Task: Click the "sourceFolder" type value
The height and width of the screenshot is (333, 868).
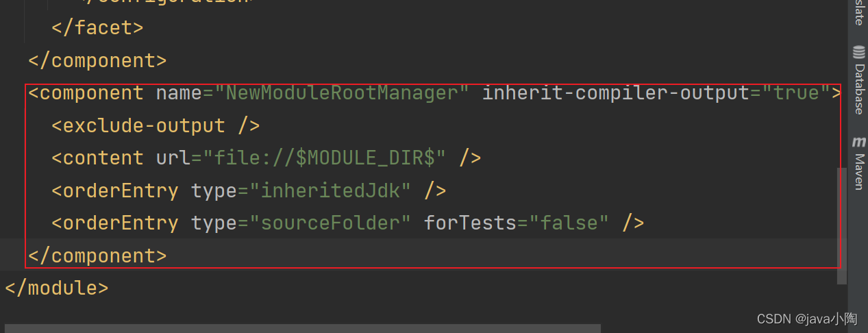Action: point(330,223)
